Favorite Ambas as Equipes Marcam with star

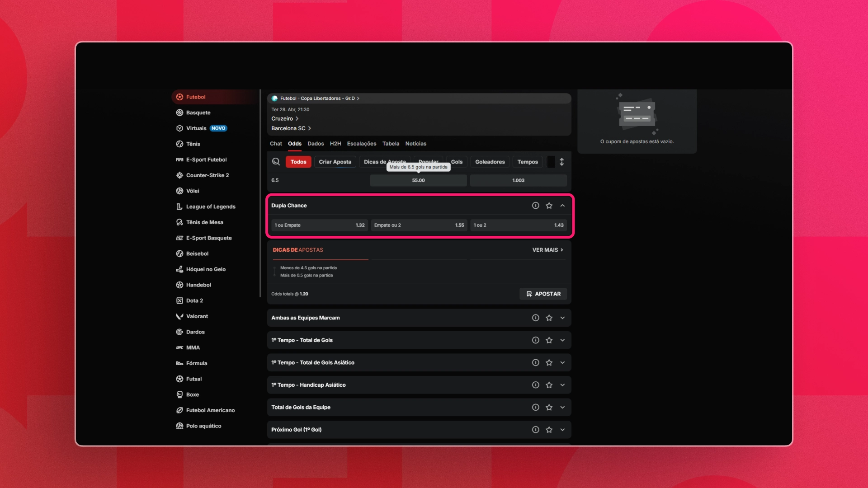pyautogui.click(x=549, y=318)
